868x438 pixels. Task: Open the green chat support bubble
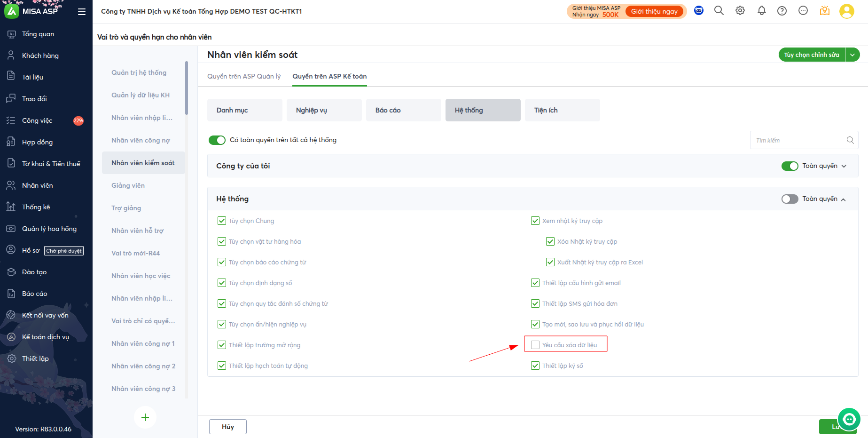click(x=849, y=419)
